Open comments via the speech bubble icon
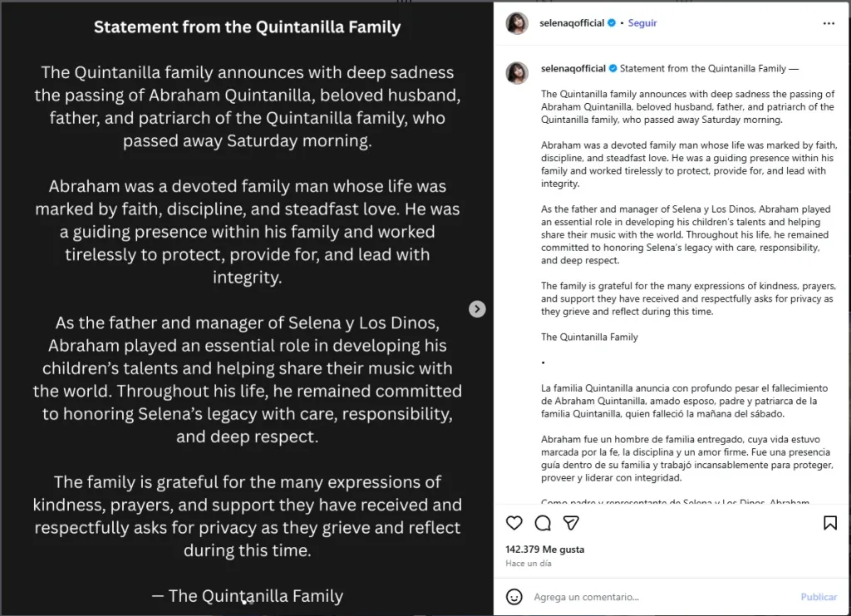The height and width of the screenshot is (616, 851). [544, 523]
